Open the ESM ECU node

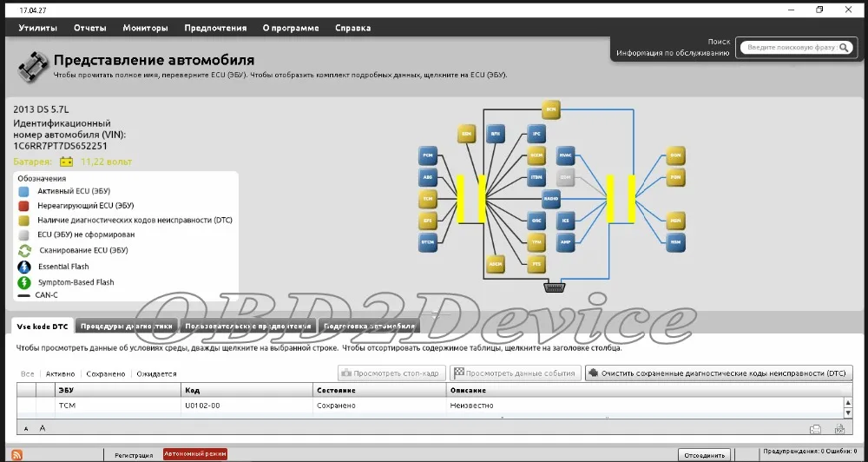click(x=467, y=134)
